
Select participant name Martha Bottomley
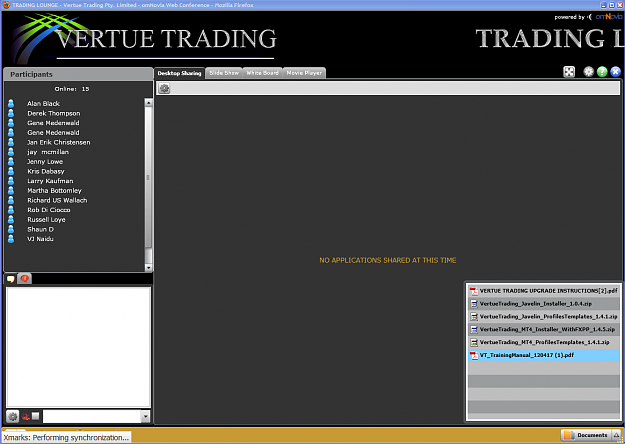54,191
